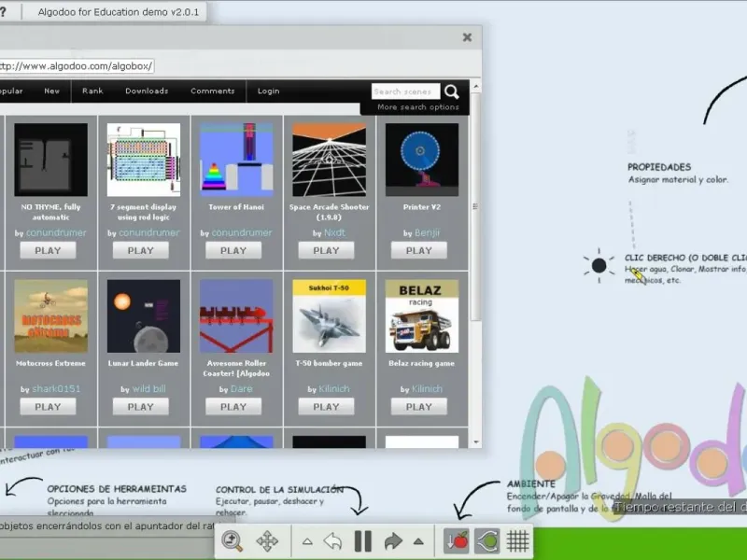Viewport: 747px width, 560px height.
Task: Toggle the background grid
Action: coord(517,541)
